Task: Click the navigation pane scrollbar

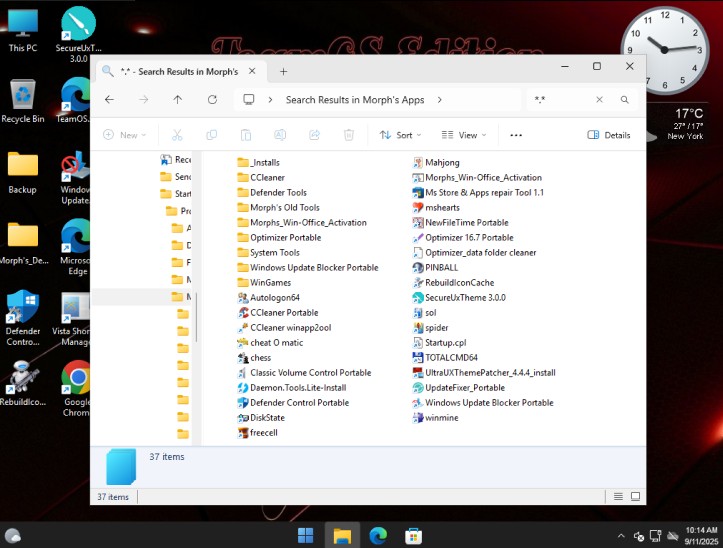Action: (196, 317)
